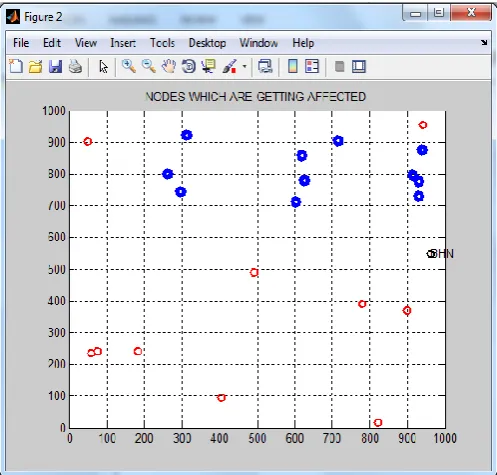Click the dock figure arrow in menu bar
This screenshot has width=497, height=475.
click(x=484, y=42)
